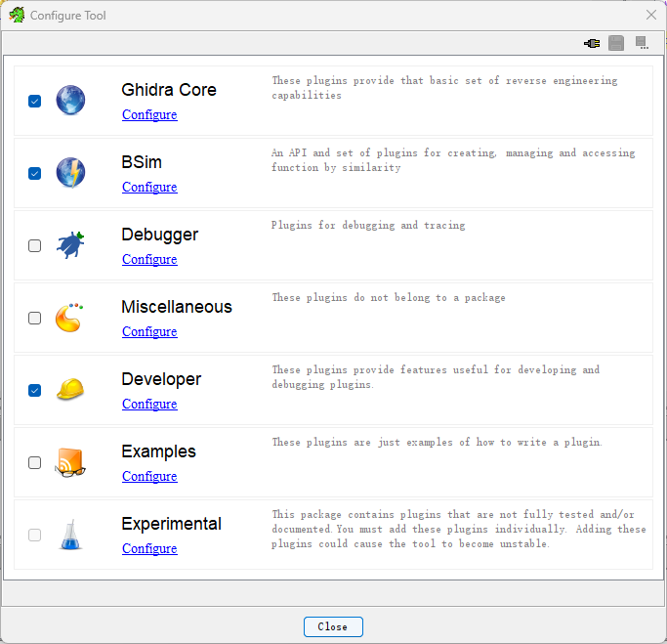Viewport: 667px width, 644px height.
Task: Click the Experimental package checkbox
Action: pyautogui.click(x=34, y=535)
